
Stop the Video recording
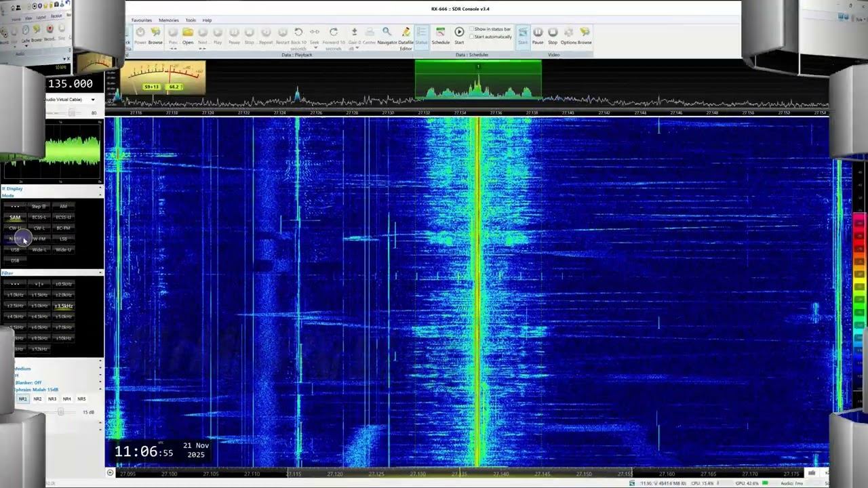coord(553,35)
